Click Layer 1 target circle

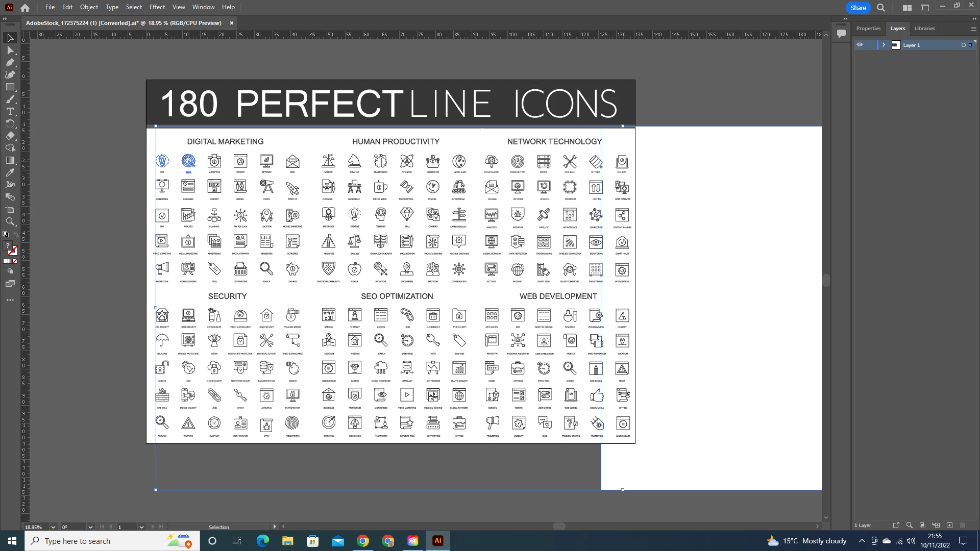963,45
